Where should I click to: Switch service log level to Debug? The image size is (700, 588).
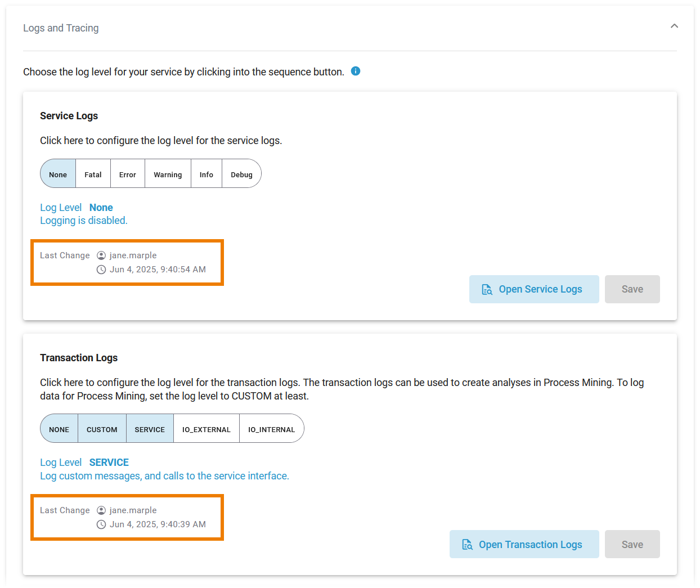tap(241, 174)
